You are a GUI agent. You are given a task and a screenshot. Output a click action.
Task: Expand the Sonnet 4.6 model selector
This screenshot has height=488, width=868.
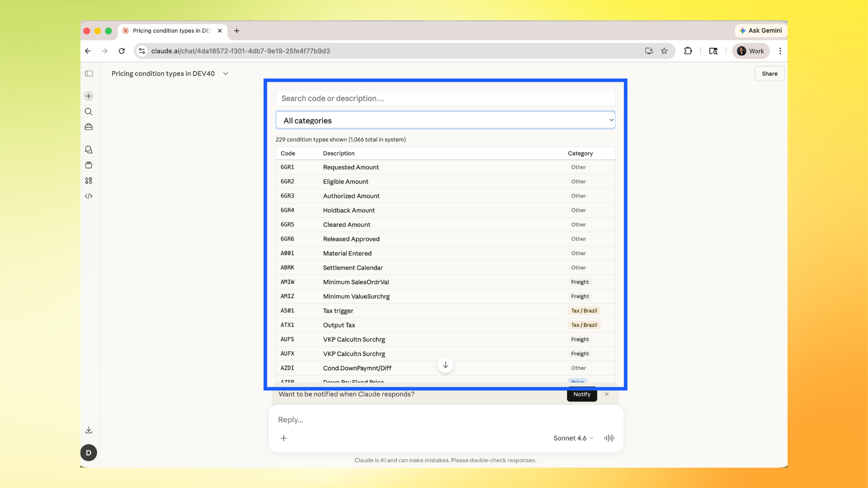(x=572, y=438)
